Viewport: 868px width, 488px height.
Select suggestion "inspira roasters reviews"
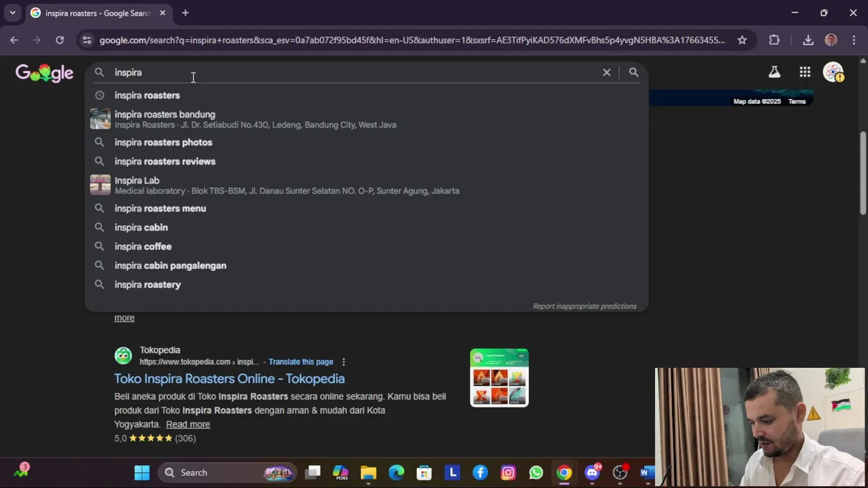coord(366,161)
